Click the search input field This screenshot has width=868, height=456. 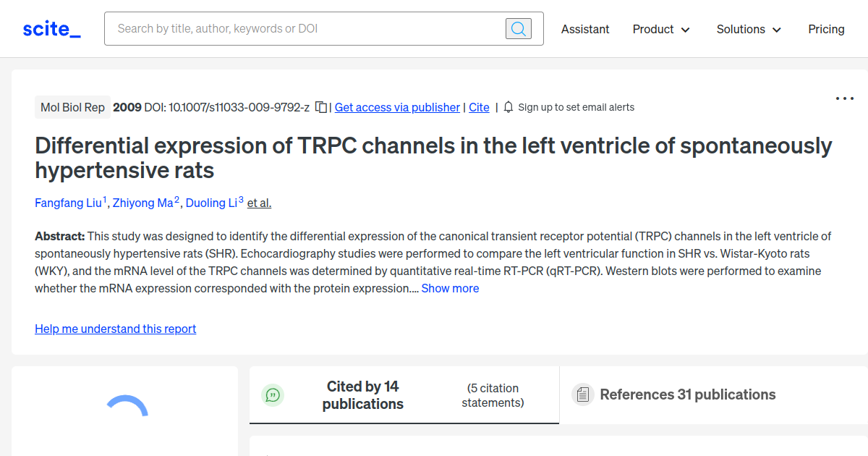click(304, 28)
